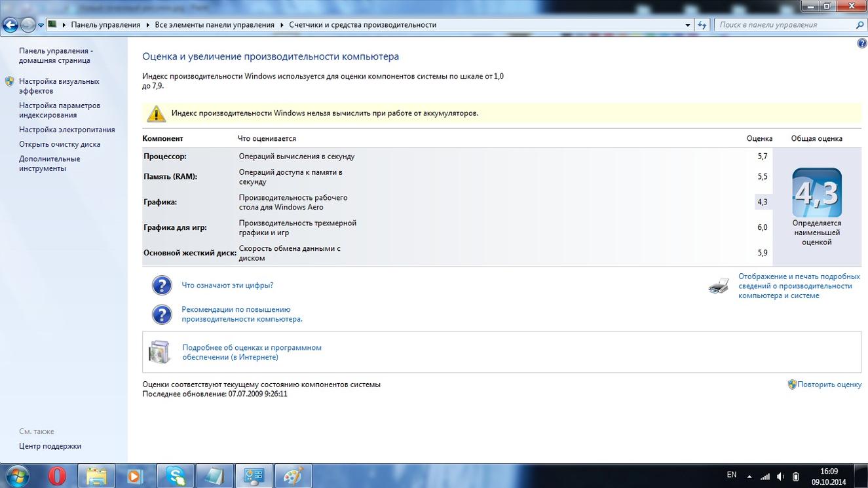This screenshot has width=868, height=488.
Task: Select 'Панель управления' breadcrumb in address bar
Action: 105,25
